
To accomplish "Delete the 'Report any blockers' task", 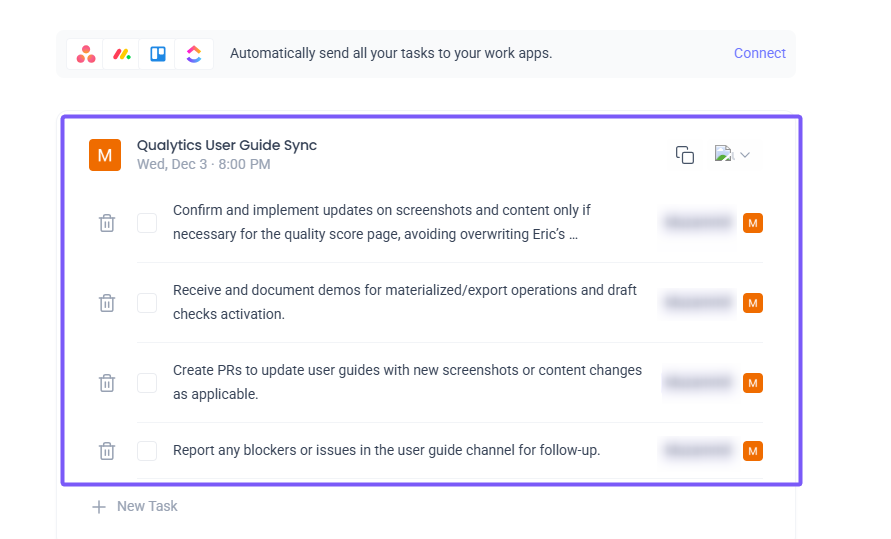I will pyautogui.click(x=107, y=451).
